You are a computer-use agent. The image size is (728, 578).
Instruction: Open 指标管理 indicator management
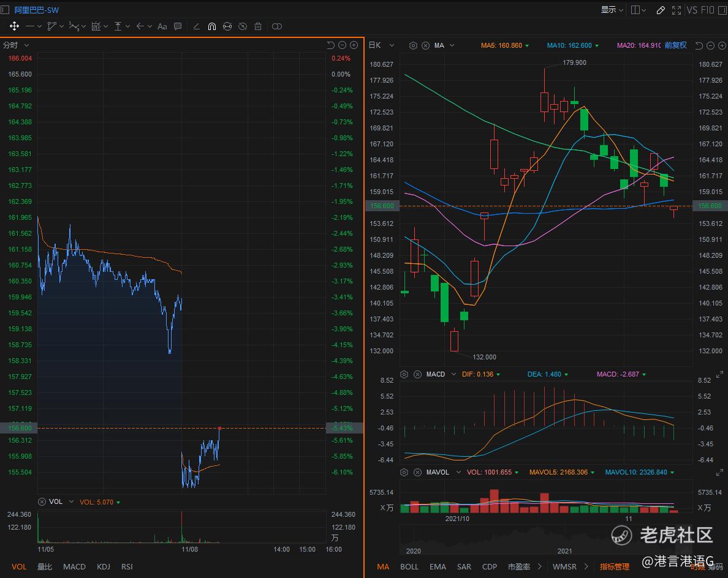[615, 566]
